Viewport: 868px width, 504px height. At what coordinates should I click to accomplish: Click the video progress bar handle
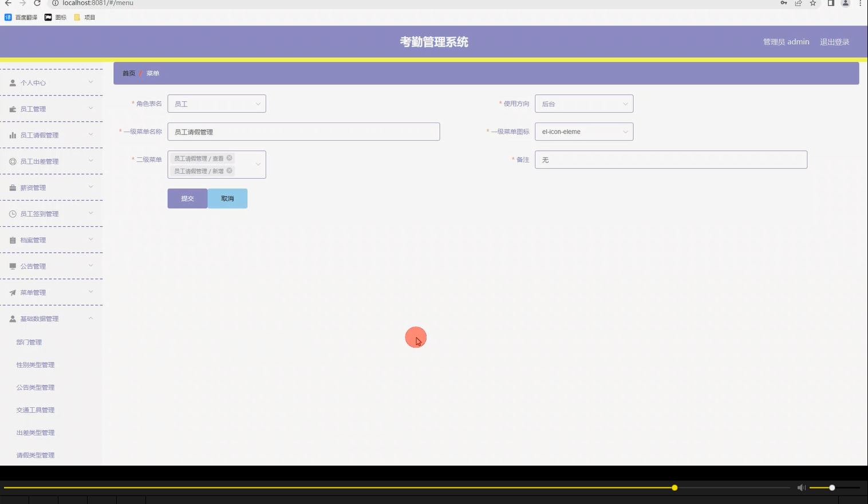[674, 487]
